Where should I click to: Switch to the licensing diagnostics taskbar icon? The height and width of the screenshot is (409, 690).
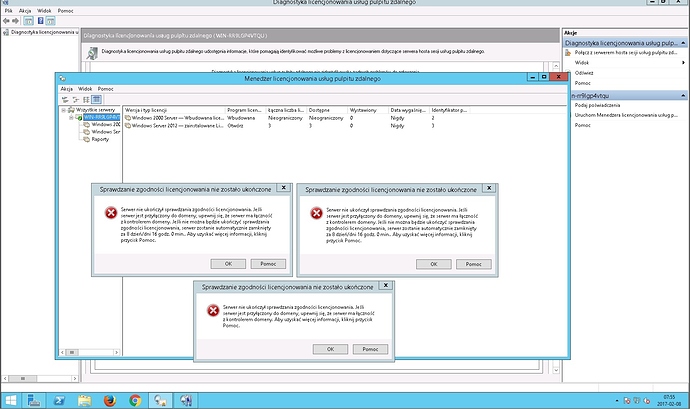pos(186,400)
